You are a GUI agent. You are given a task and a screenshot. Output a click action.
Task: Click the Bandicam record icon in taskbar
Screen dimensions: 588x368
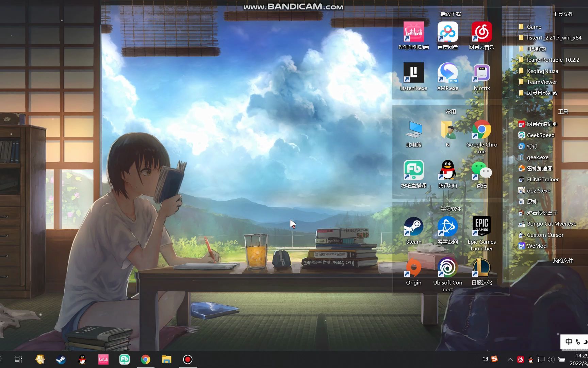pos(187,359)
